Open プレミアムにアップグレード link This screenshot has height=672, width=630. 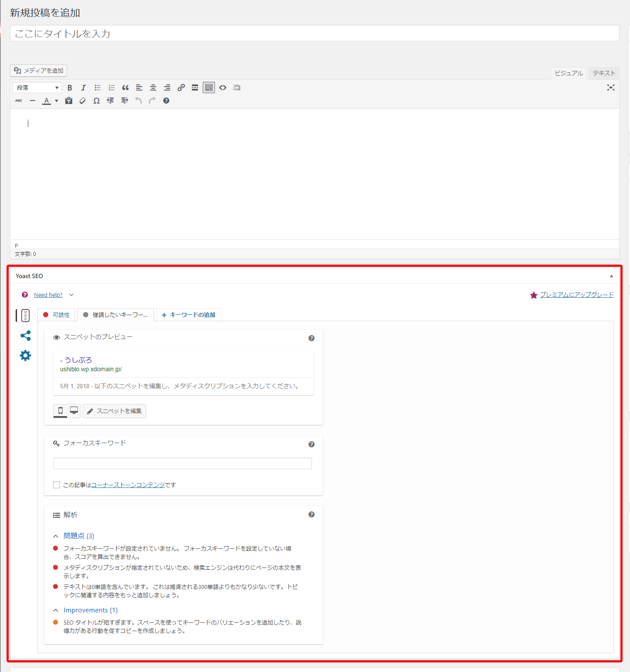point(577,295)
